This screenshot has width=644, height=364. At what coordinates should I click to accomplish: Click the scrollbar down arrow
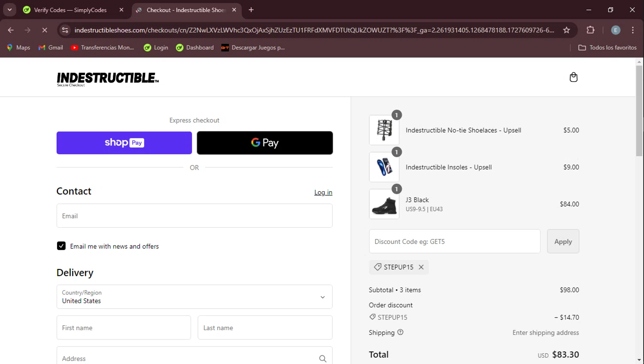639,360
